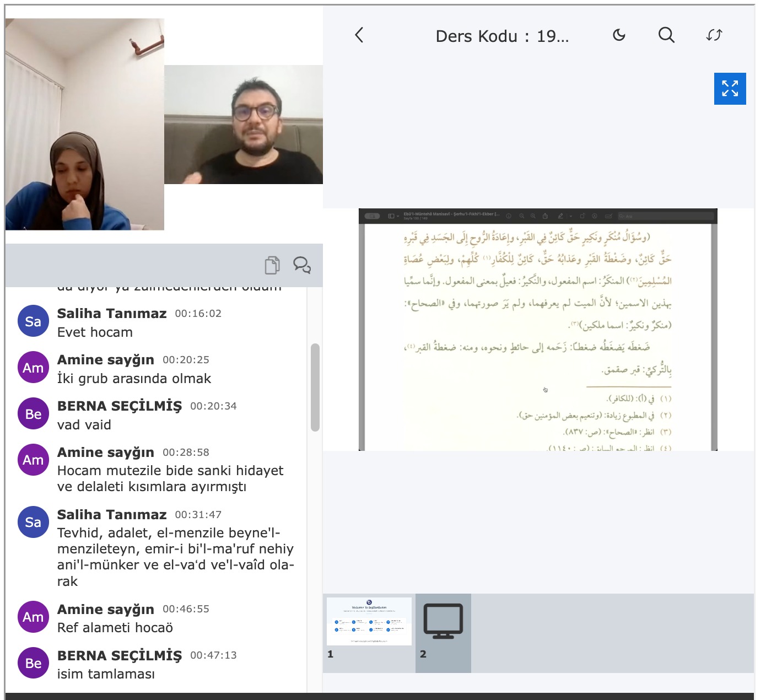
Task: Click timestamp 00:31:47
Action: point(198,515)
